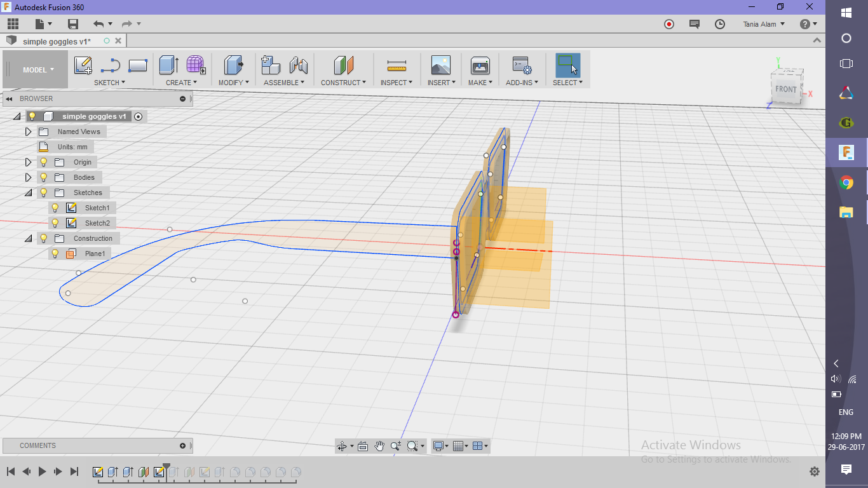This screenshot has width=868, height=488.
Task: Pick the Line sketch tool icon
Action: (x=111, y=65)
